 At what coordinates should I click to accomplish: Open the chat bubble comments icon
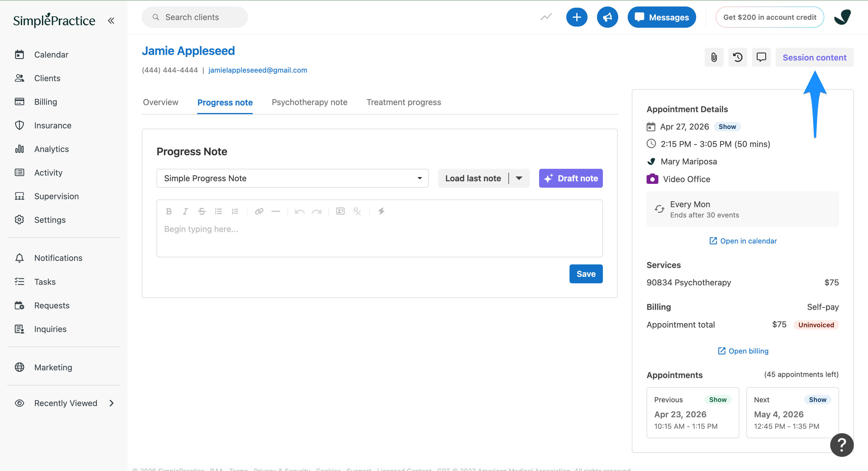761,57
